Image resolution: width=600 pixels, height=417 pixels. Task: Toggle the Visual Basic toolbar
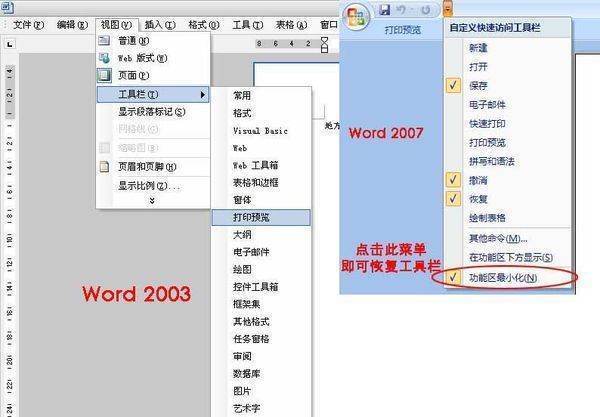260,130
